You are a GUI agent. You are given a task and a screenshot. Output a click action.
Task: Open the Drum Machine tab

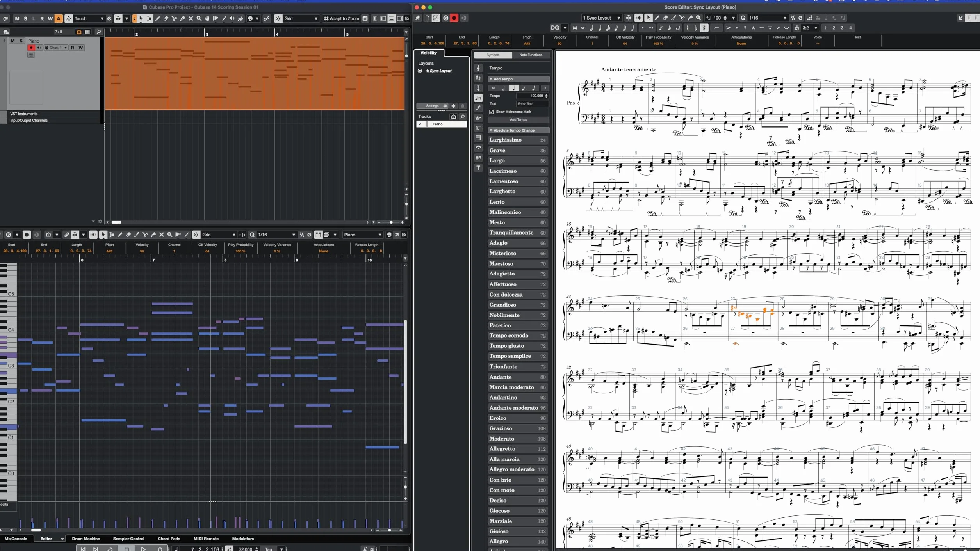86,539
